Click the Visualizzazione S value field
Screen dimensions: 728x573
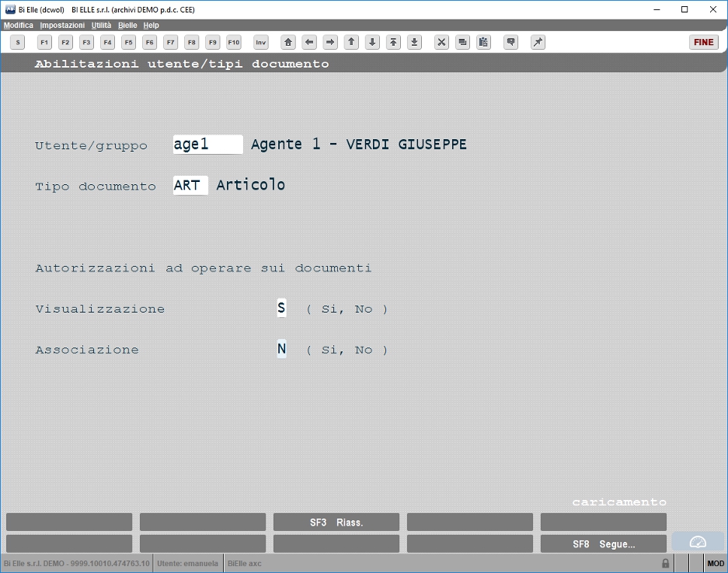point(281,308)
